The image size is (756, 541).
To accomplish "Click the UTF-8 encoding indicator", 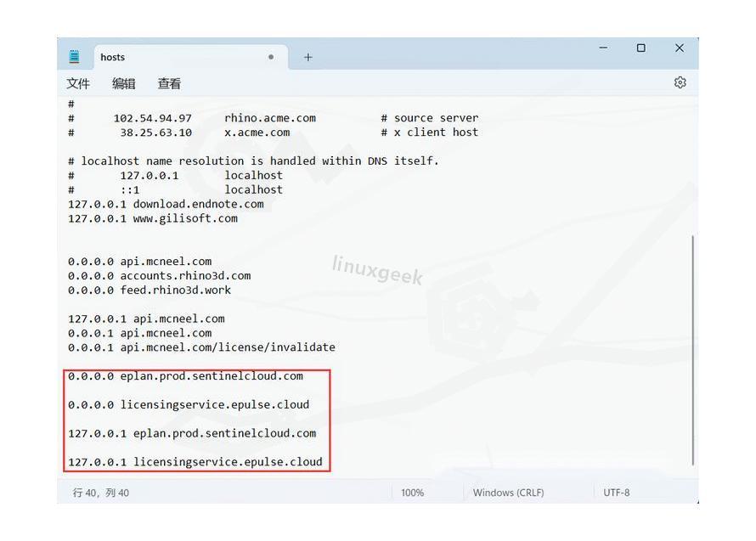I will point(617,493).
